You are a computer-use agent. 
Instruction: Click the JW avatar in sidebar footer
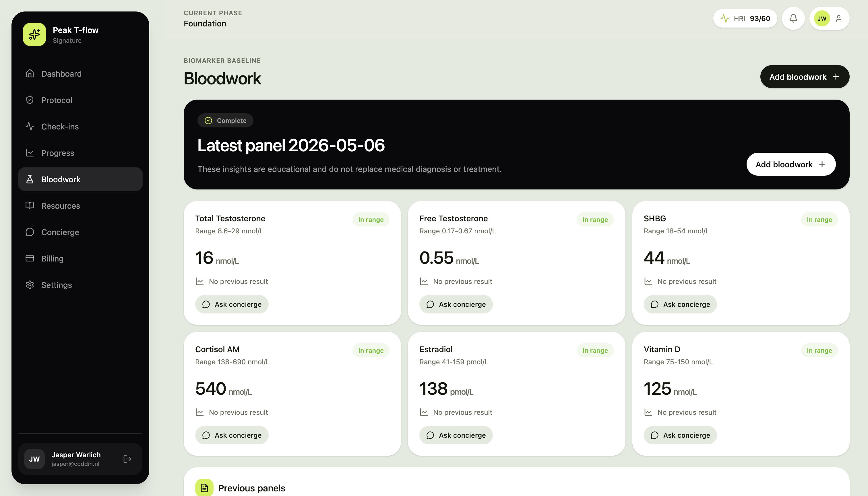click(34, 459)
